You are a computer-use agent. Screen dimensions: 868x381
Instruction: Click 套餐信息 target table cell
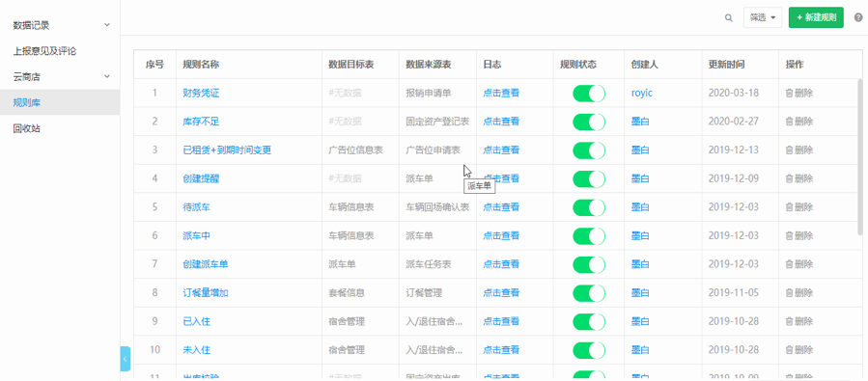(347, 293)
